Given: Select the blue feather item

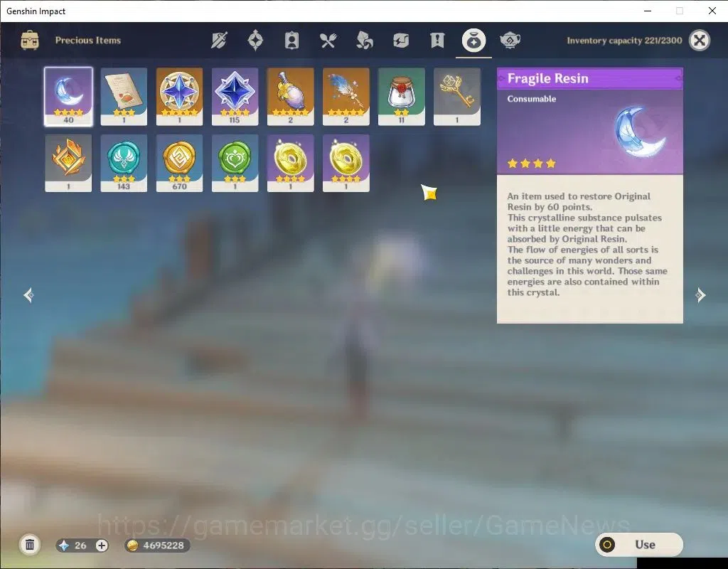Looking at the screenshot, I should click(x=346, y=97).
